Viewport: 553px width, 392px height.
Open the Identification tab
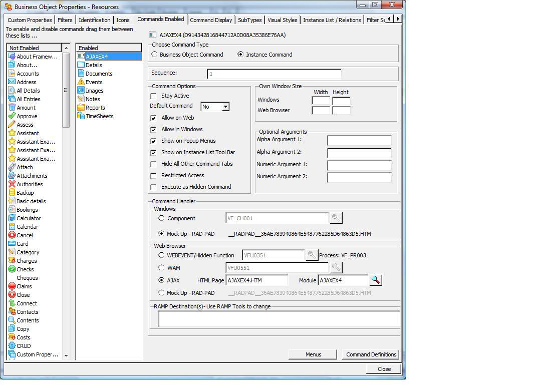(95, 20)
